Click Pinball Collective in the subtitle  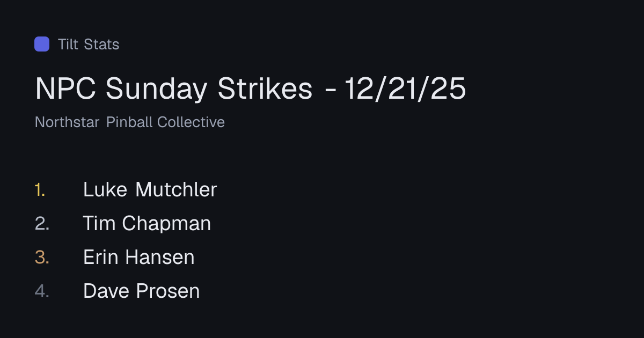(165, 122)
